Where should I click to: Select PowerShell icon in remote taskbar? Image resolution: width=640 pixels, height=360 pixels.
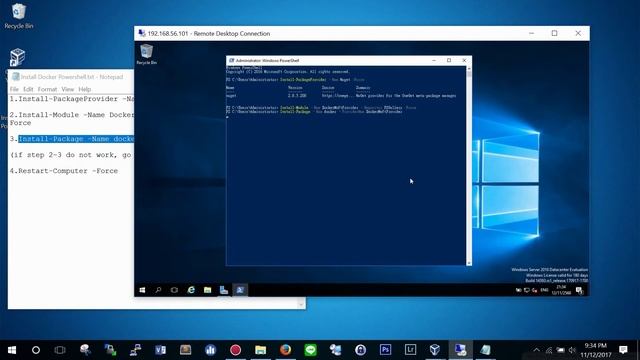(x=240, y=290)
